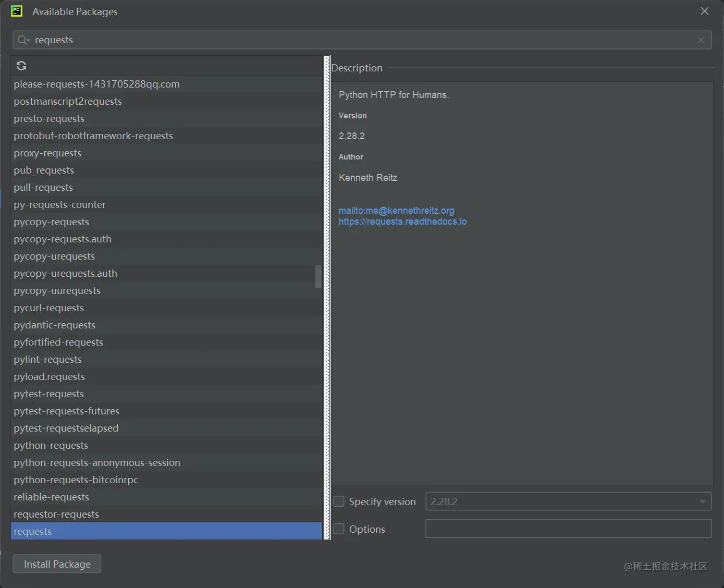Select requestor-requests package
This screenshot has height=588, width=724.
coord(167,514)
